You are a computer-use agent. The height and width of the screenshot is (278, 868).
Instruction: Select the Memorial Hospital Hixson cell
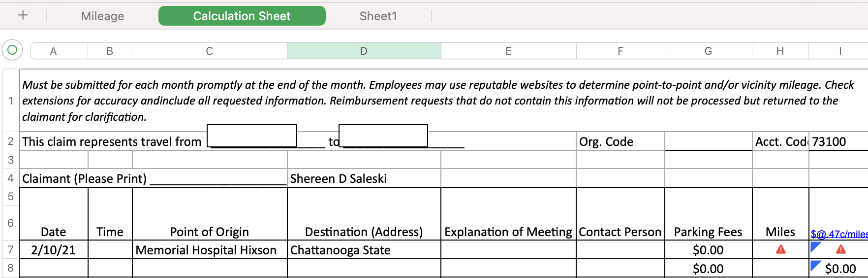pyautogui.click(x=209, y=250)
